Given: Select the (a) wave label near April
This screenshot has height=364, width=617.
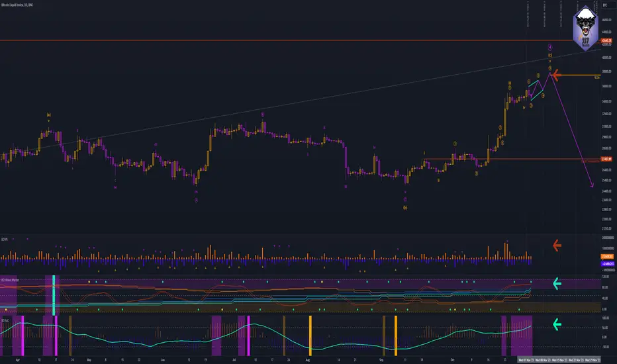Looking at the screenshot, I should pyautogui.click(x=49, y=115).
